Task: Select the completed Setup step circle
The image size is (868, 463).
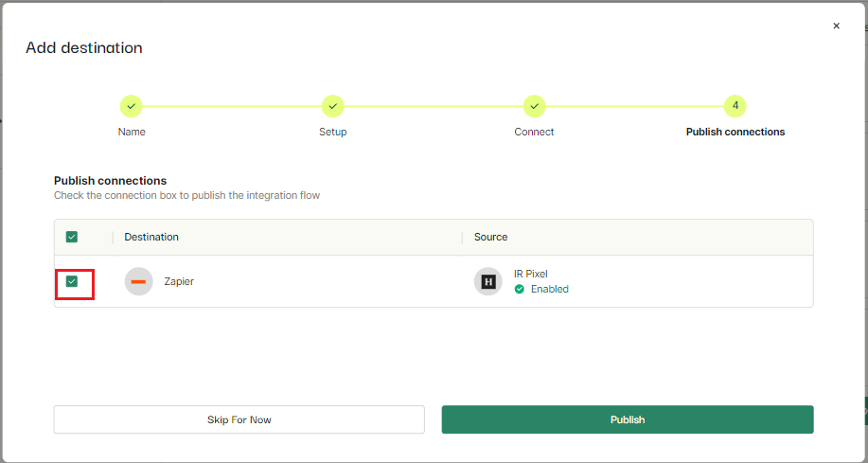Action: coord(332,106)
